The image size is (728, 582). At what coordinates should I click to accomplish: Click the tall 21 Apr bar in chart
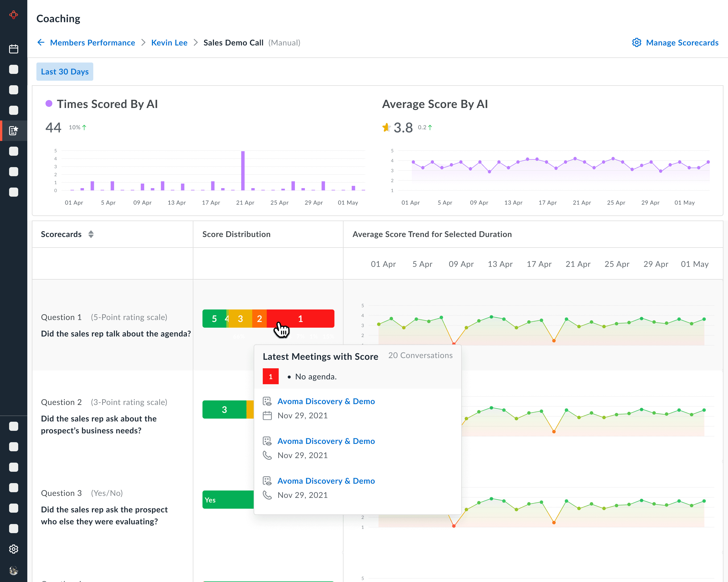point(243,171)
